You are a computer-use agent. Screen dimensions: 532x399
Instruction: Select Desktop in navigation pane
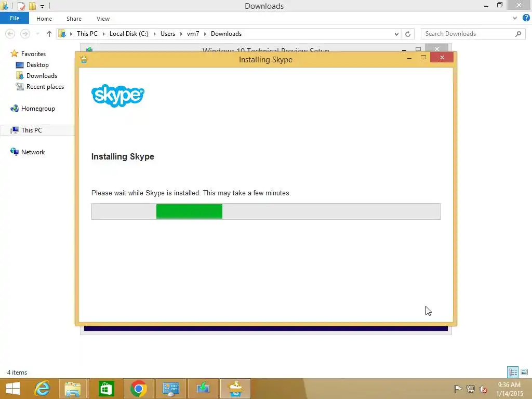(x=37, y=65)
